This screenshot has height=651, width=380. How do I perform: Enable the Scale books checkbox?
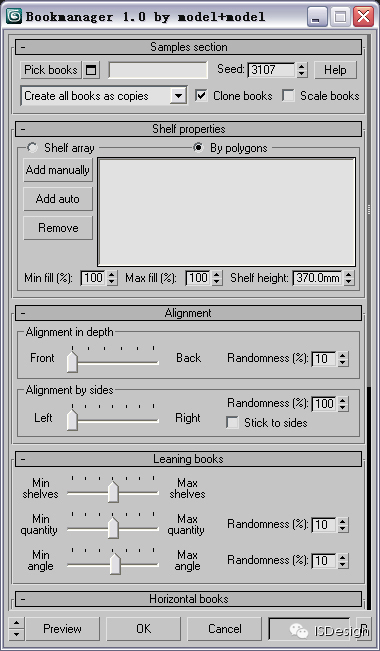288,95
